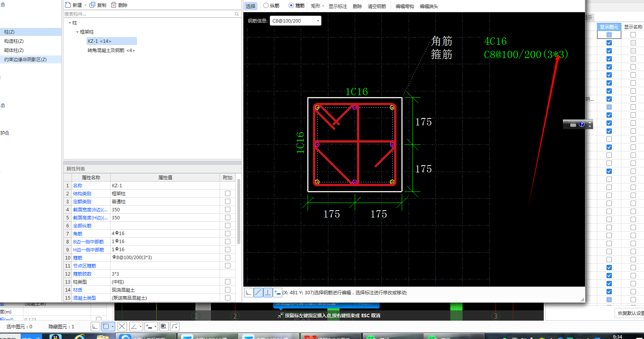This screenshot has width=644, height=339.
Task: Click the 复制 copy icon
Action: tap(93, 5)
